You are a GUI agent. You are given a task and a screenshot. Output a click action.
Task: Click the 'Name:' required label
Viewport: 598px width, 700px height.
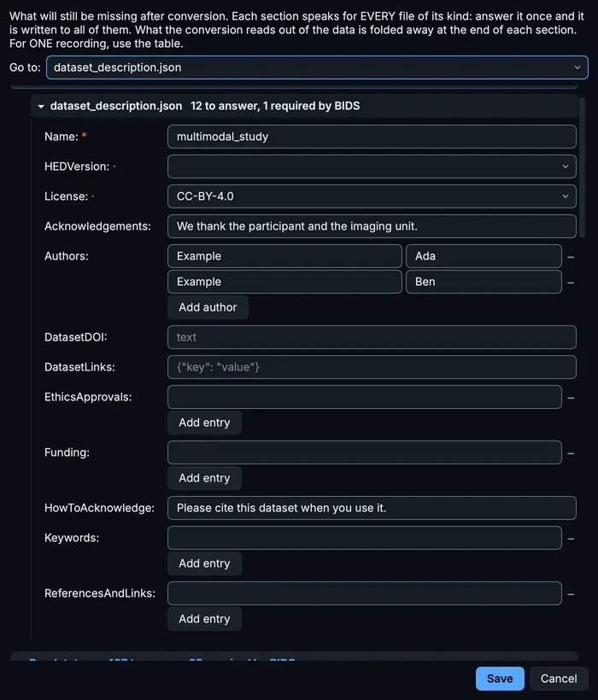tap(65, 137)
